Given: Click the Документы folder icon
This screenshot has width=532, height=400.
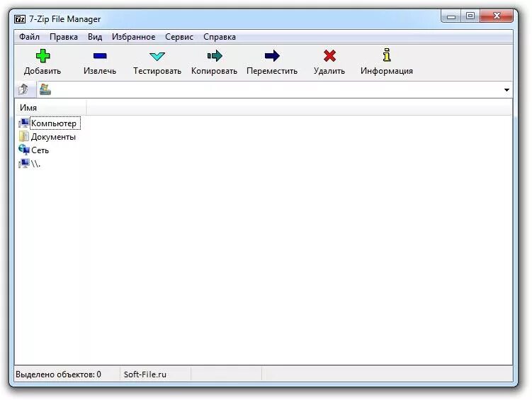Looking at the screenshot, I should pyautogui.click(x=24, y=136).
